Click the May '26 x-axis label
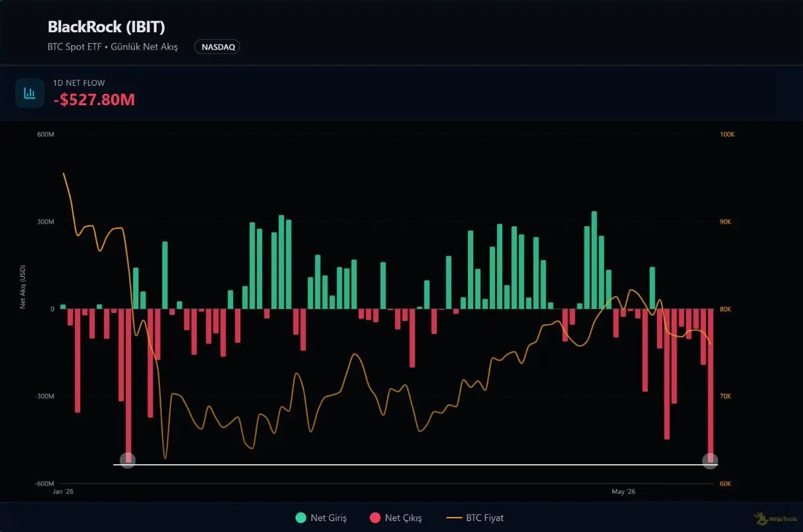Screen dimensions: 803x532 623,491
